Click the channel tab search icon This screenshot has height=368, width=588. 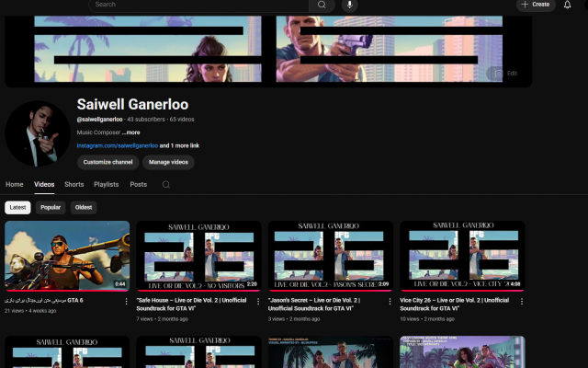[x=166, y=185]
